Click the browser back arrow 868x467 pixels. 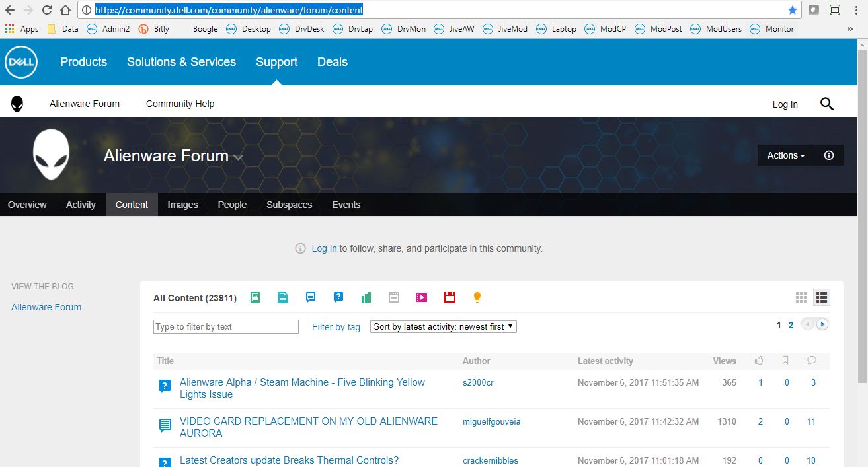[9, 10]
